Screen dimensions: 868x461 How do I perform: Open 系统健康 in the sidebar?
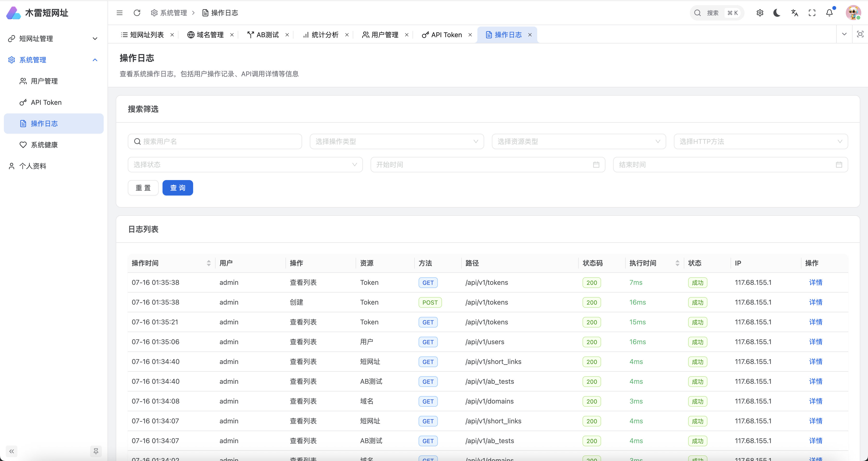click(44, 145)
